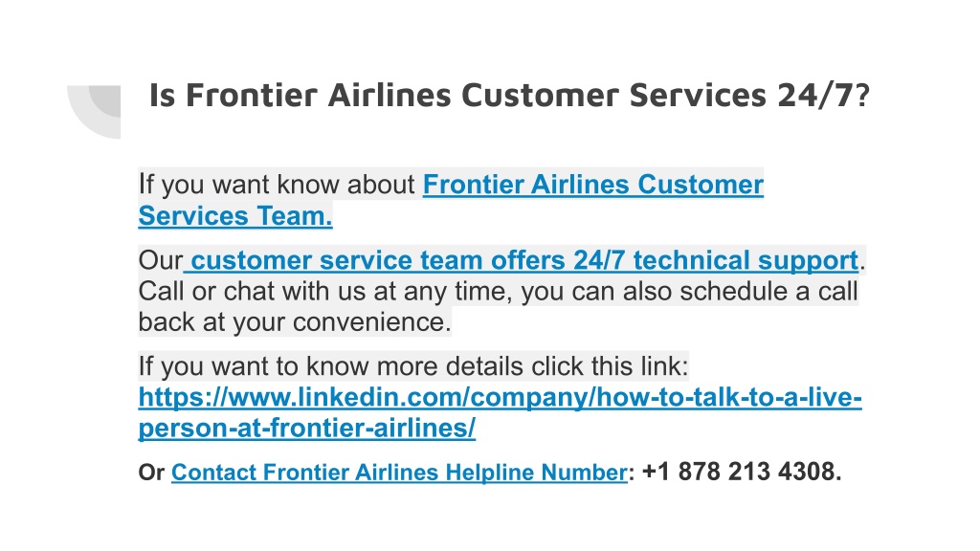Click the 'person-at-frontier-airlines/' link line
The width and height of the screenshot is (980, 551).
pyautogui.click(x=307, y=428)
